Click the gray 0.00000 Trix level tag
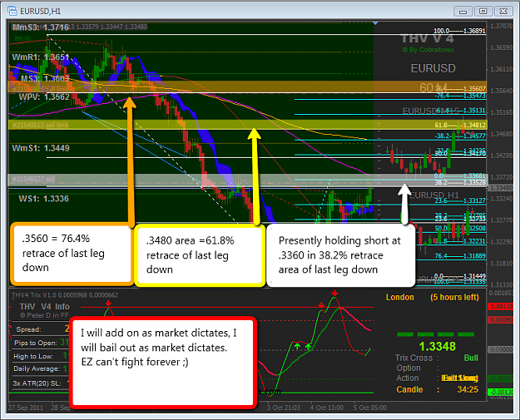520x420 pixels. (x=500, y=350)
